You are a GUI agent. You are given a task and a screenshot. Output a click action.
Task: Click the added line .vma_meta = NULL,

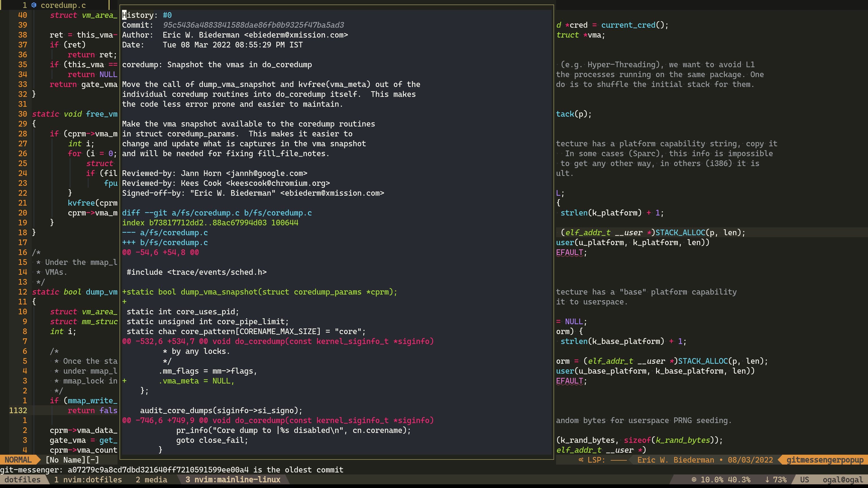[x=178, y=381]
